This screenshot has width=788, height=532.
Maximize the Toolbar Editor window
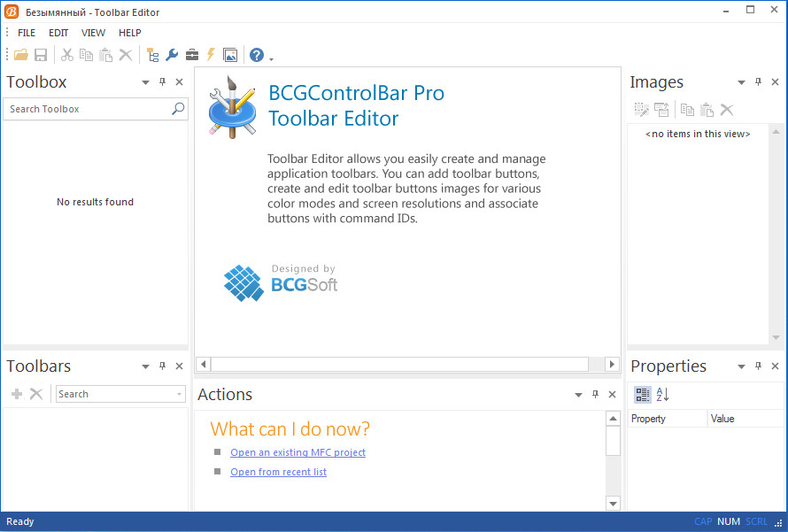click(x=750, y=10)
